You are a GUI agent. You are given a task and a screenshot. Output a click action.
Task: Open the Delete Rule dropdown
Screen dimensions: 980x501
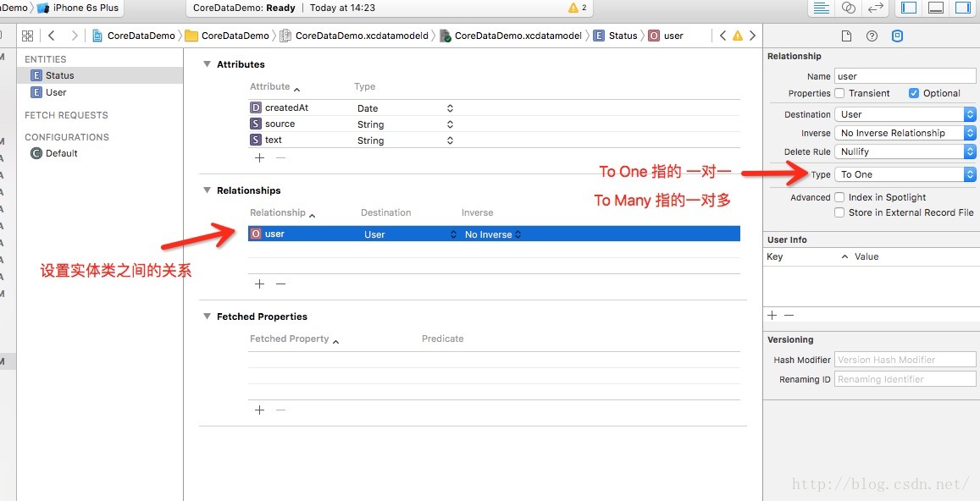[905, 151]
